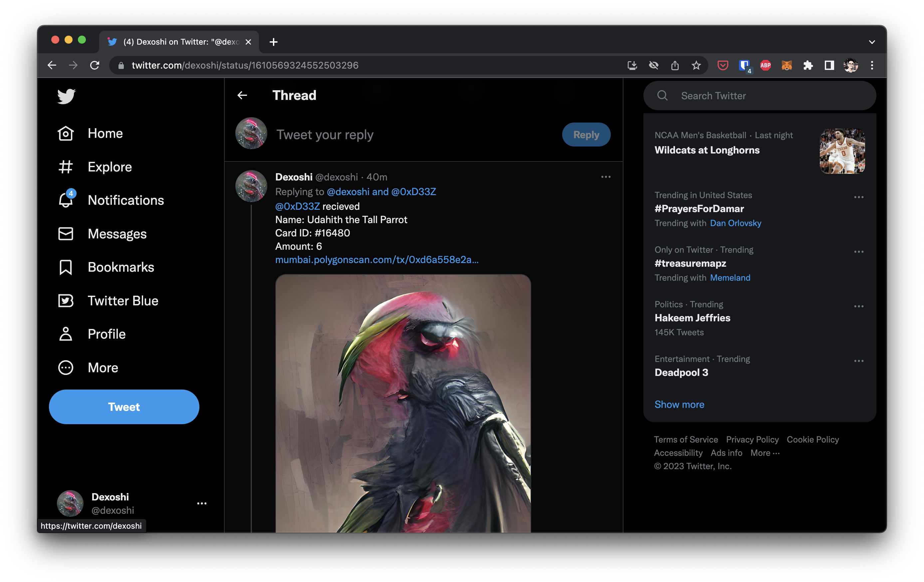Image resolution: width=924 pixels, height=582 pixels.
Task: Click the Chrome profile avatar
Action: pyautogui.click(x=851, y=65)
